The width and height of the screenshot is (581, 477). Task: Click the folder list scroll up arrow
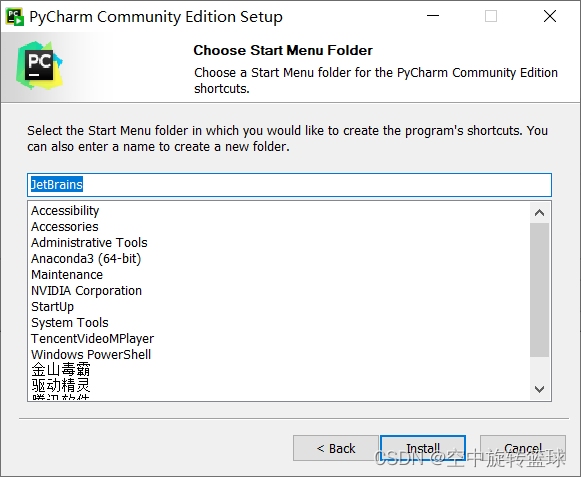[540, 213]
